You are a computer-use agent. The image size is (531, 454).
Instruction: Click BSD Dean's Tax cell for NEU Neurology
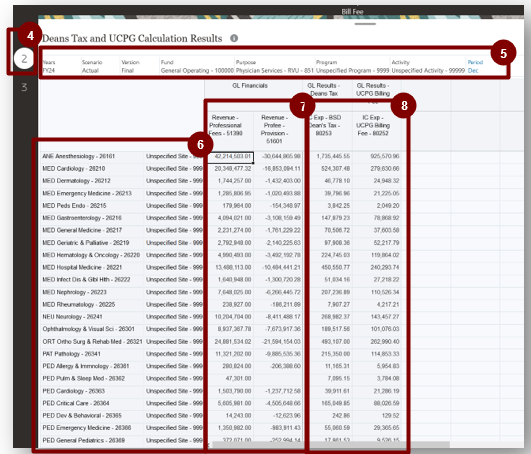coord(328,317)
